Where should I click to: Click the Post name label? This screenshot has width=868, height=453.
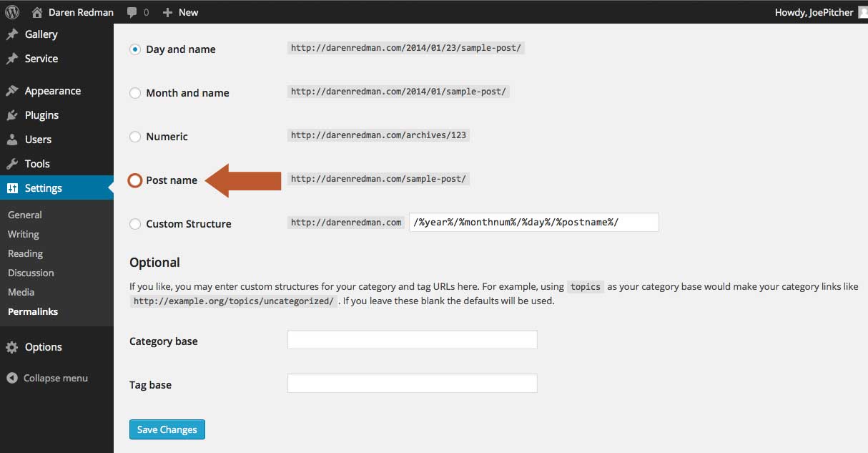point(172,180)
